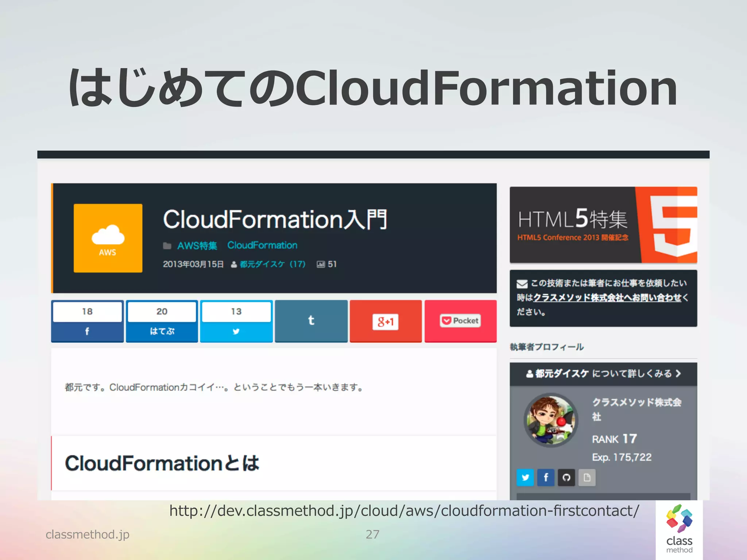The image size is (747, 560).
Task: Click the Exp. 175,722 value
Action: pyautogui.click(x=622, y=457)
